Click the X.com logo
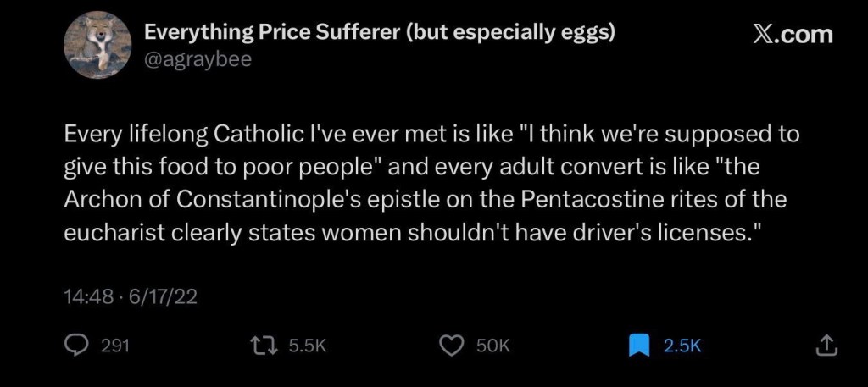This screenshot has width=868, height=387. 792,35
